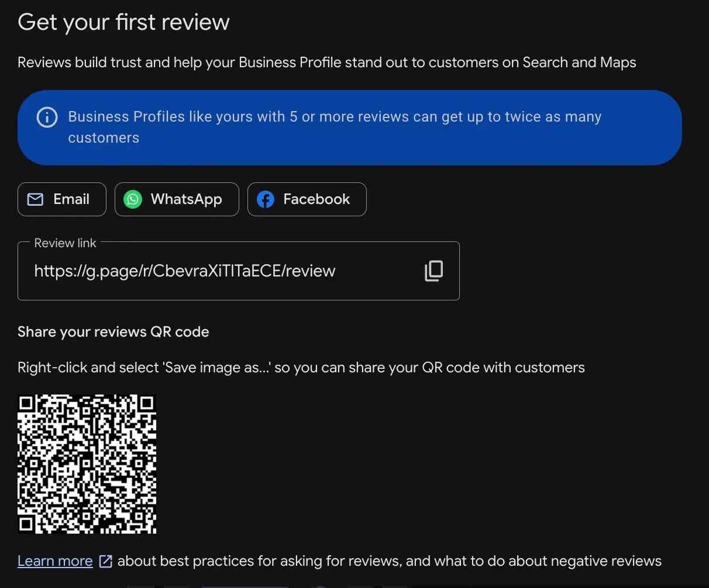The height and width of the screenshot is (588, 709).
Task: Select the reviews QR code image
Action: 87,464
